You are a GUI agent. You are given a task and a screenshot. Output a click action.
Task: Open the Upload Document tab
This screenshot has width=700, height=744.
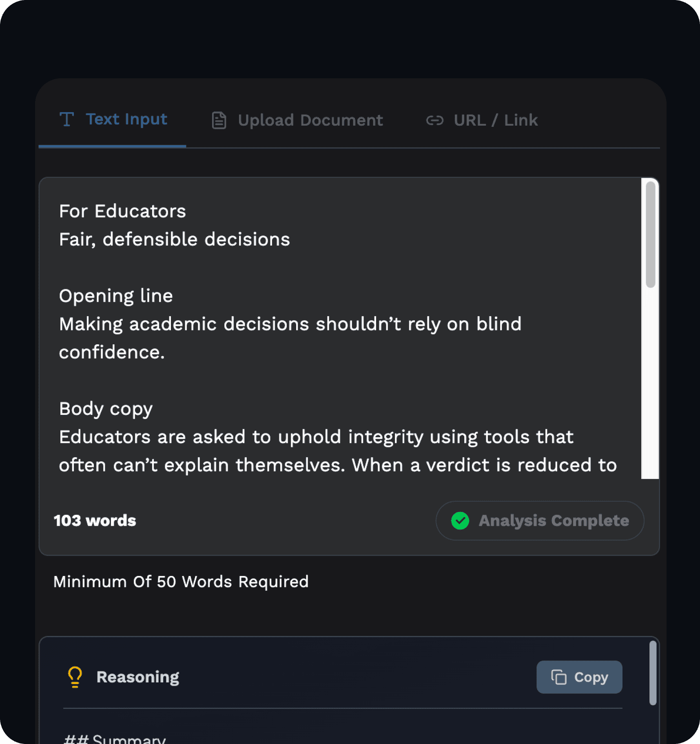[x=297, y=120]
